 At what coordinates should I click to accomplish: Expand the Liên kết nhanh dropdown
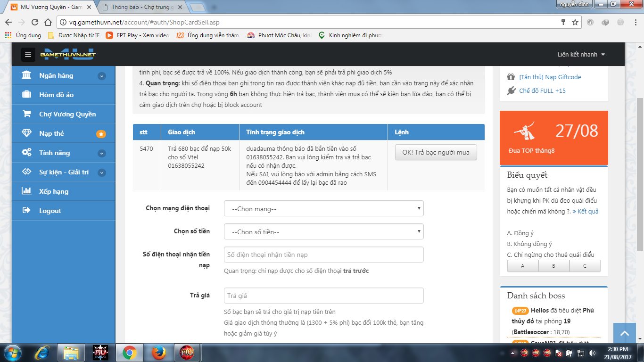(581, 55)
